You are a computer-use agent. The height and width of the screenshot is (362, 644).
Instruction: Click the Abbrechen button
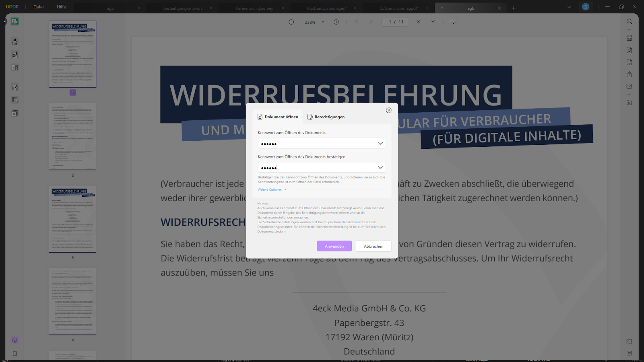pos(374,246)
